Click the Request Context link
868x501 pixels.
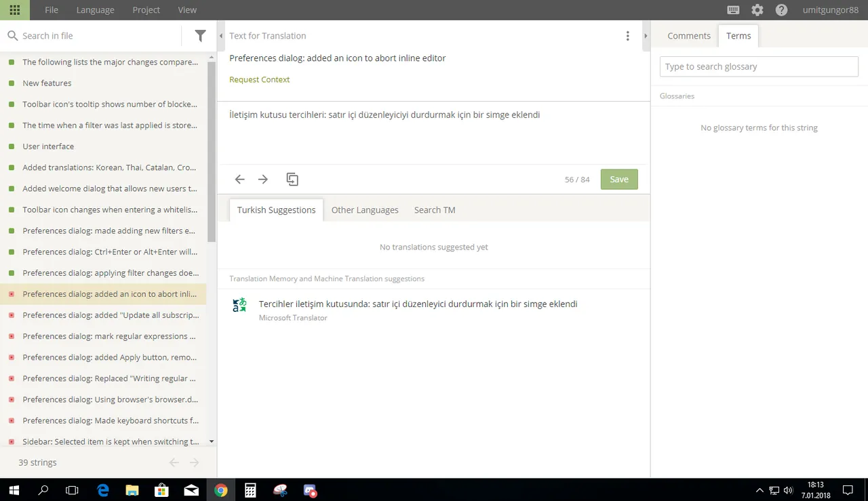[259, 79]
